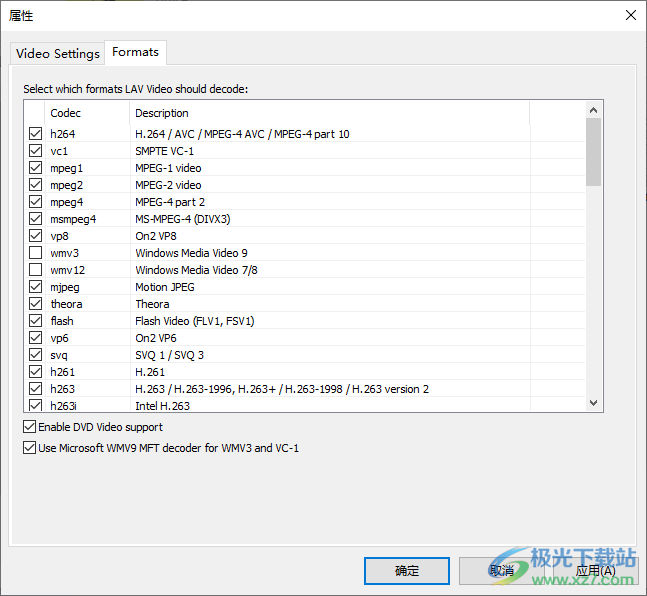This screenshot has width=647, height=596.
Task: Toggle the theora codec checkbox
Action: pos(35,304)
